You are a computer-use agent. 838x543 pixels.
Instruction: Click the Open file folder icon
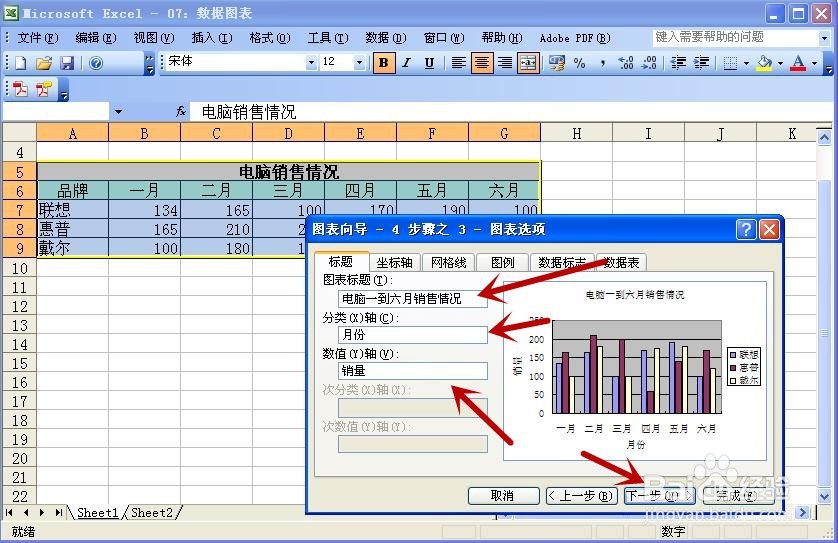point(44,63)
